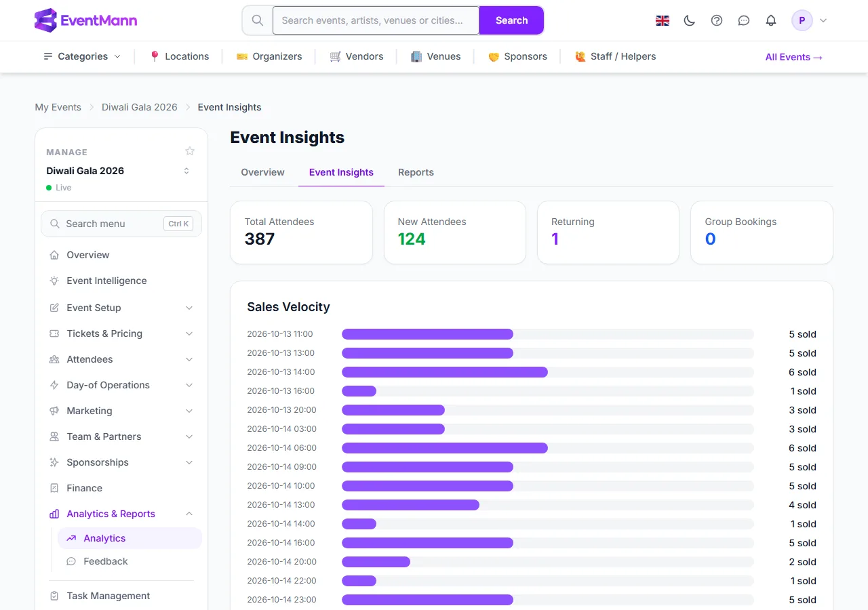Open Task Management sidebar item
Image resolution: width=868 pixels, height=610 pixels.
pyautogui.click(x=121, y=596)
